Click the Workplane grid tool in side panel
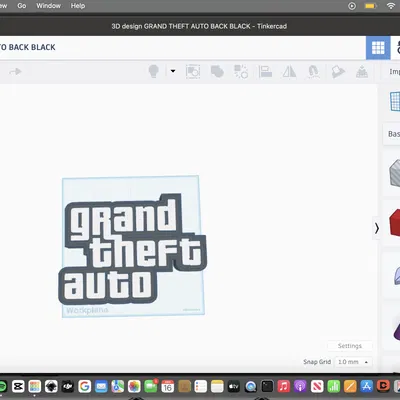Image resolution: width=400 pixels, height=400 pixels. [395, 101]
